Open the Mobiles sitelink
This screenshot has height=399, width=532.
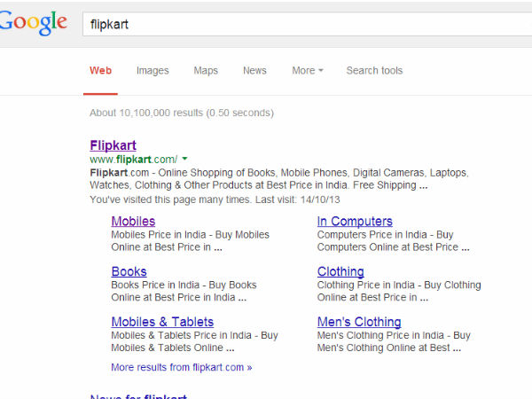[x=133, y=221]
